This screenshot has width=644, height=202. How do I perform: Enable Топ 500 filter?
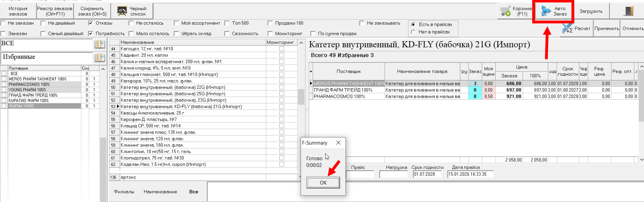coord(227,23)
